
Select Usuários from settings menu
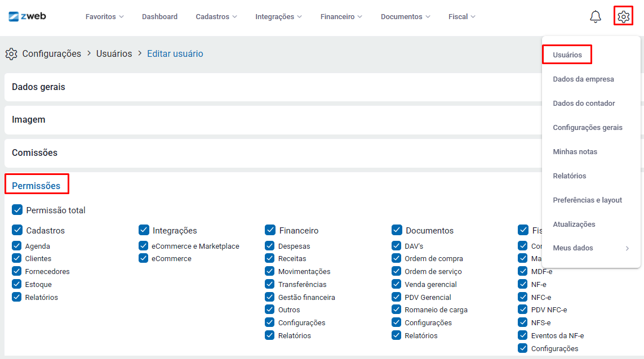pyautogui.click(x=567, y=55)
